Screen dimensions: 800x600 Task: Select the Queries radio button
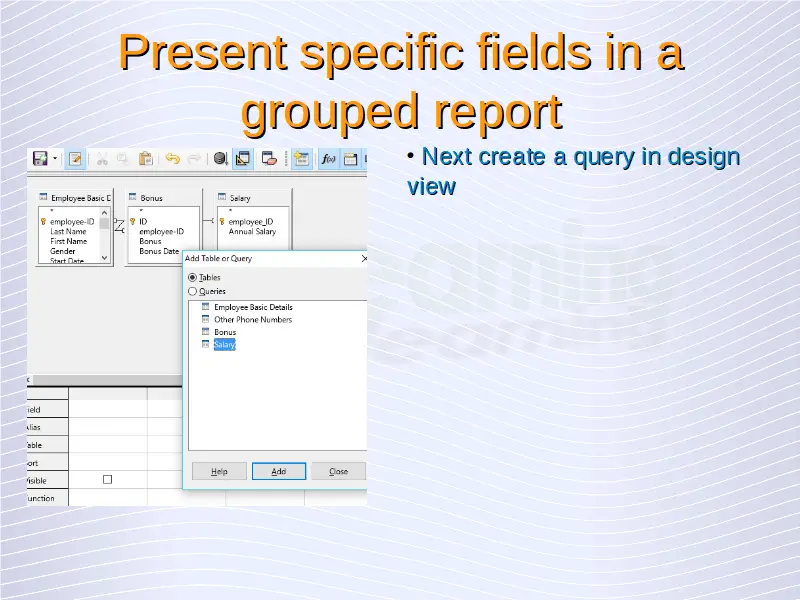click(192, 291)
